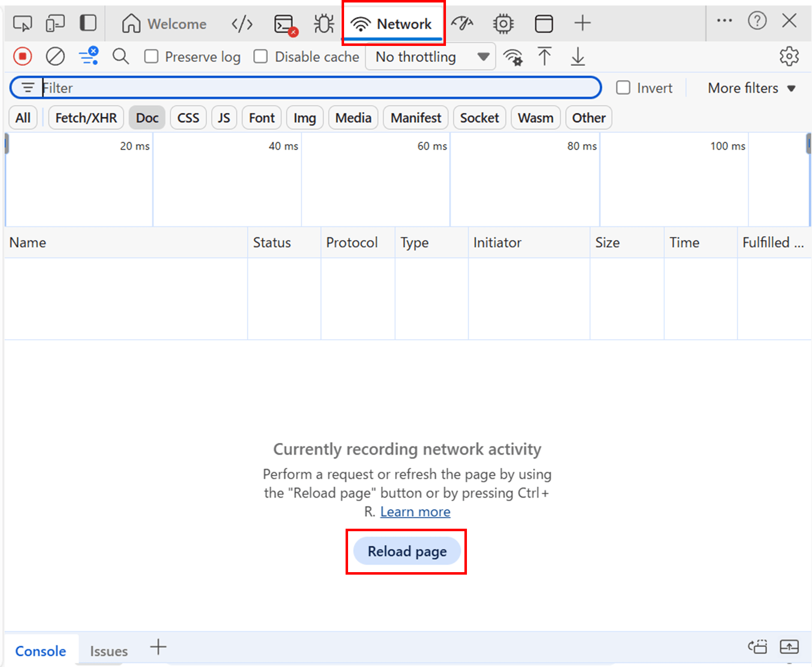Click into the Filter text field
This screenshot has width=812, height=667.
(x=320, y=88)
